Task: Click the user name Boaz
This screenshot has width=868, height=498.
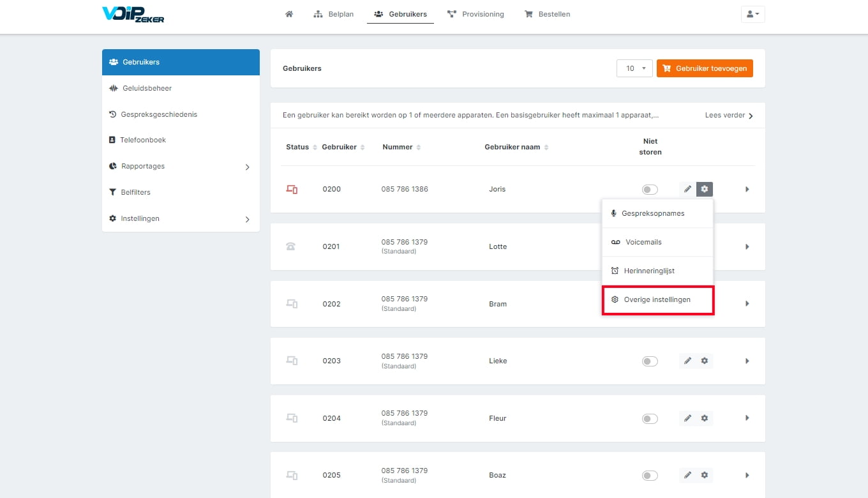Action: tap(497, 475)
